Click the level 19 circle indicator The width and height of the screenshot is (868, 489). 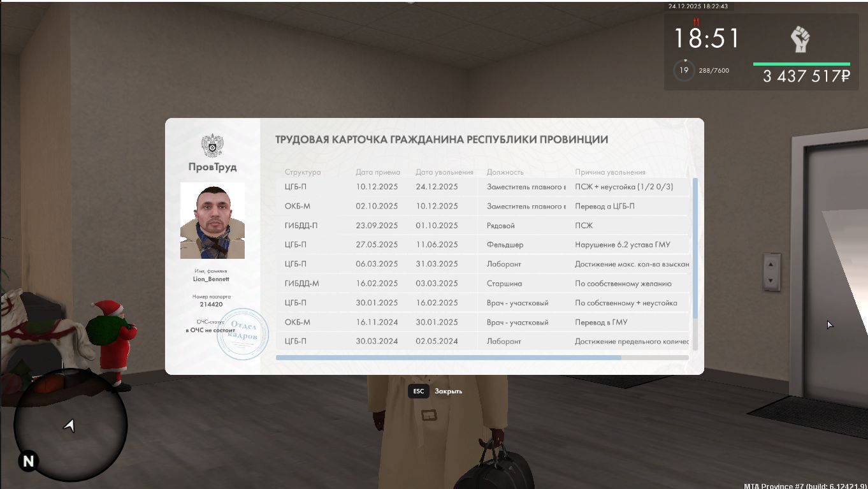pos(684,70)
